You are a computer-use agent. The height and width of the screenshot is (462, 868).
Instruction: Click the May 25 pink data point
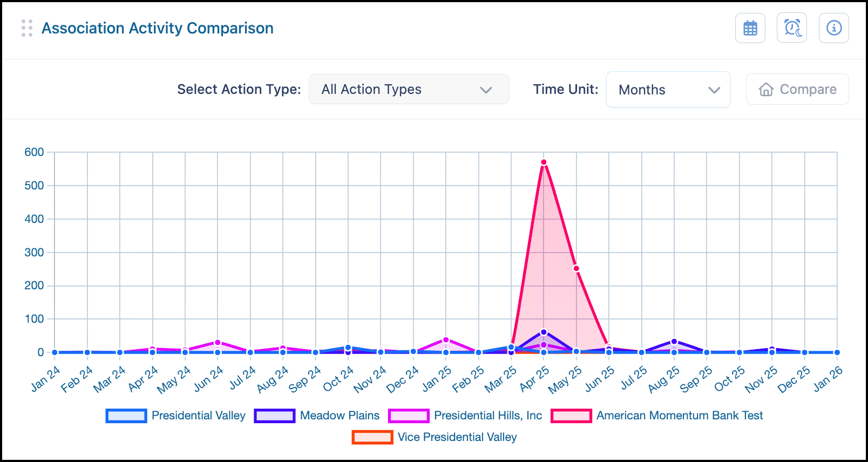point(576,268)
